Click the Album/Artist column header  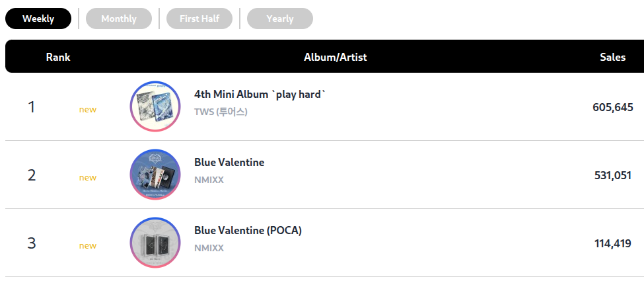click(x=335, y=57)
